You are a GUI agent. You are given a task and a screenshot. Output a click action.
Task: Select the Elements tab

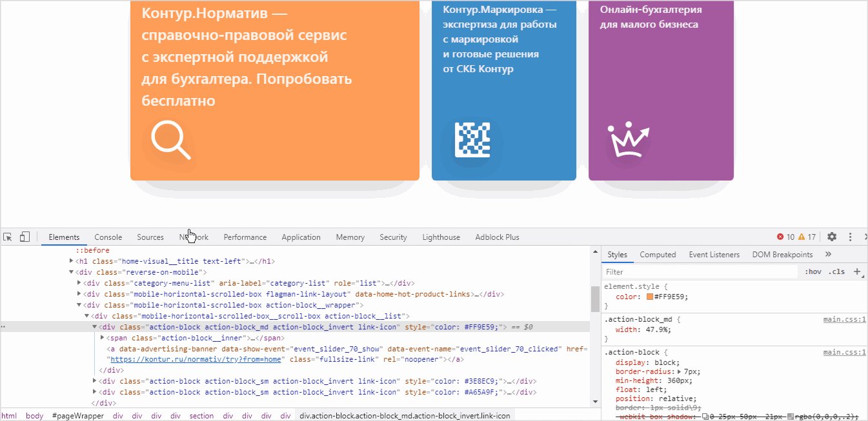(64, 237)
